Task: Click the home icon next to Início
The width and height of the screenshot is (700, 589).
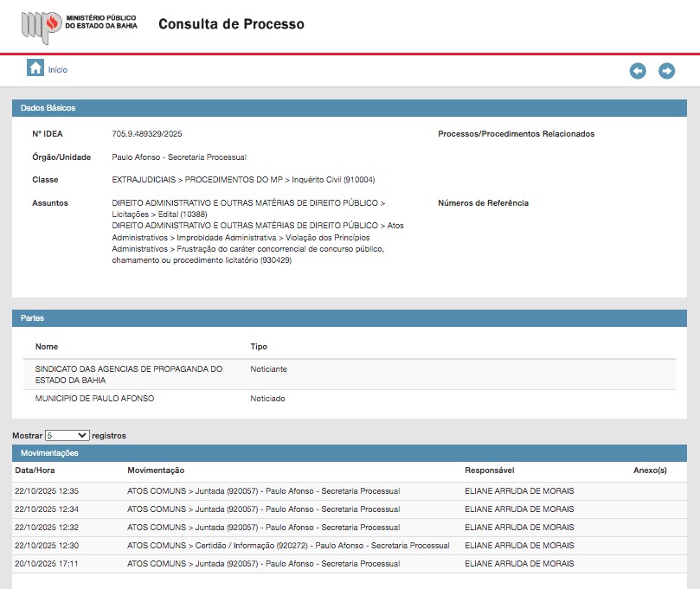Action: 35,68
